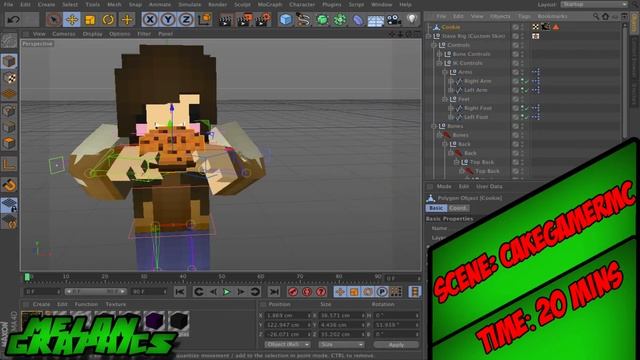Open the MoGraph menu
640x360 pixels.
coord(270,4)
